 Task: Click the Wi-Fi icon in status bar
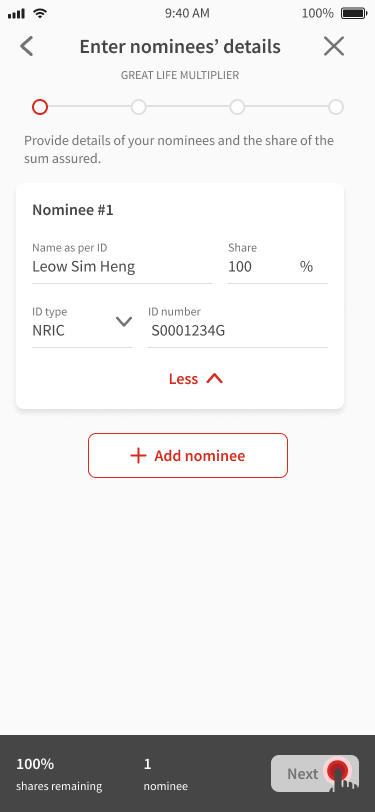coord(39,13)
